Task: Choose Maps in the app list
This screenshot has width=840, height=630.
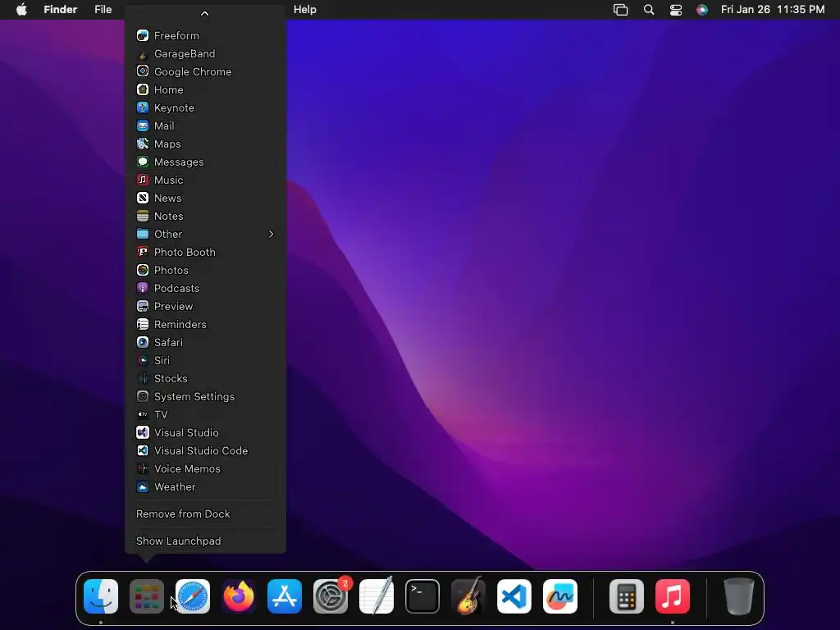Action: click(205, 144)
